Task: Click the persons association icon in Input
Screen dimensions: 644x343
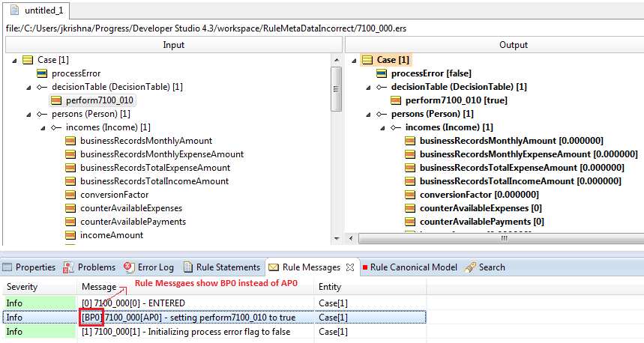Action: click(x=41, y=114)
